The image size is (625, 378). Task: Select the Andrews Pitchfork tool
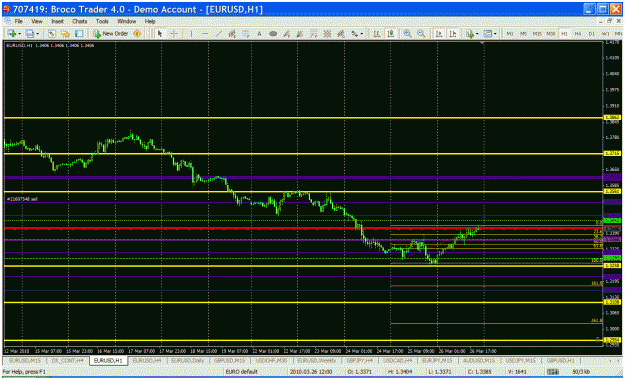286,34
